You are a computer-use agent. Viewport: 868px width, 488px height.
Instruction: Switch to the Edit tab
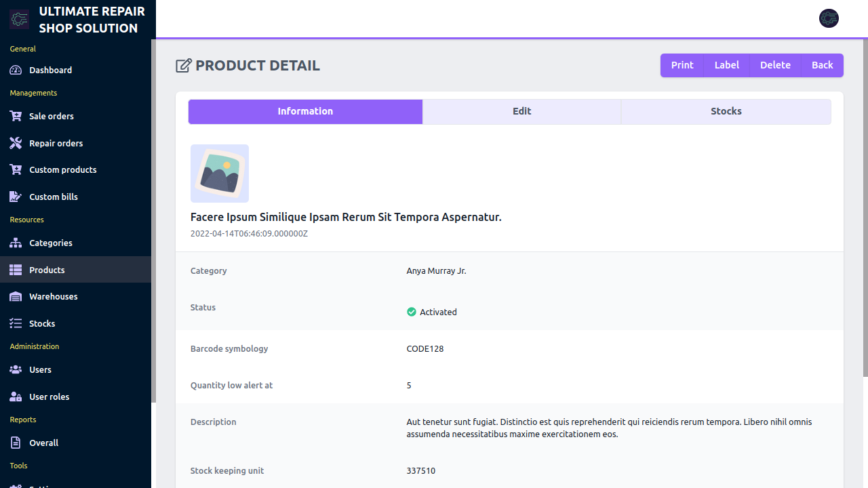point(521,111)
